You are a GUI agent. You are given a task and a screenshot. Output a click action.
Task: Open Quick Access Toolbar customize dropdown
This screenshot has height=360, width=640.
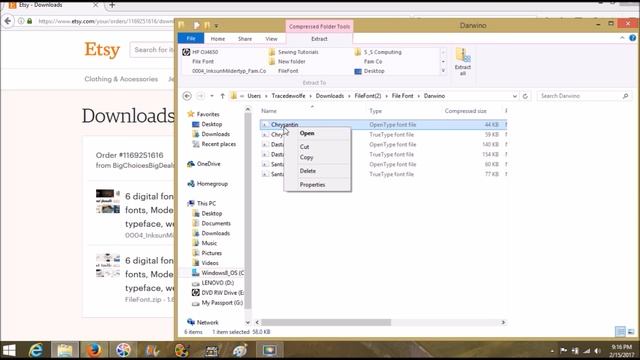point(216,26)
